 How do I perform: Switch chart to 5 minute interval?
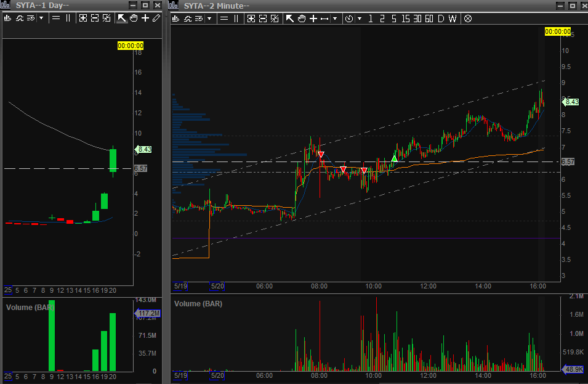[394, 18]
